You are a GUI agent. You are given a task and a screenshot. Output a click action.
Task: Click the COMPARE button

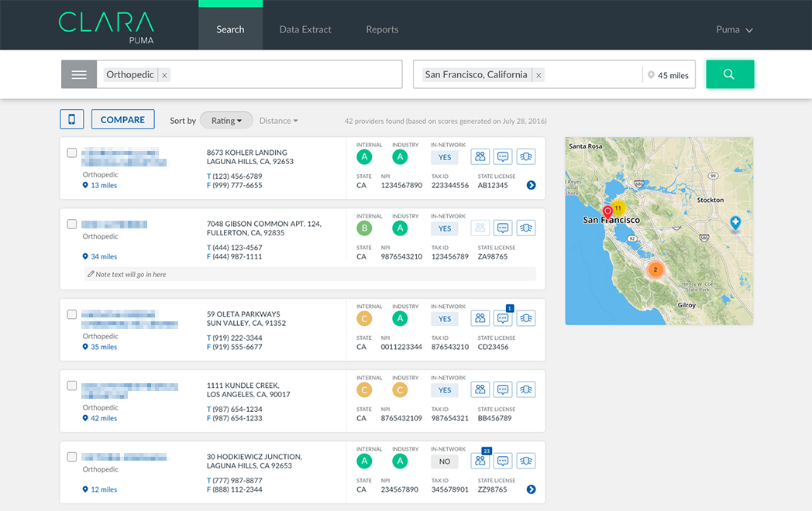(x=122, y=119)
